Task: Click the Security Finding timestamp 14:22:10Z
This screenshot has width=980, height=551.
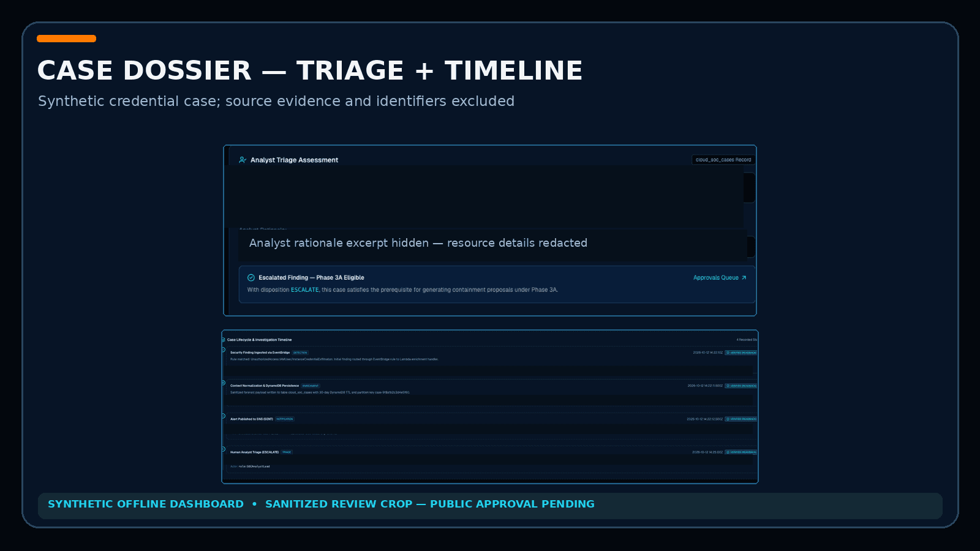Action: pos(708,353)
